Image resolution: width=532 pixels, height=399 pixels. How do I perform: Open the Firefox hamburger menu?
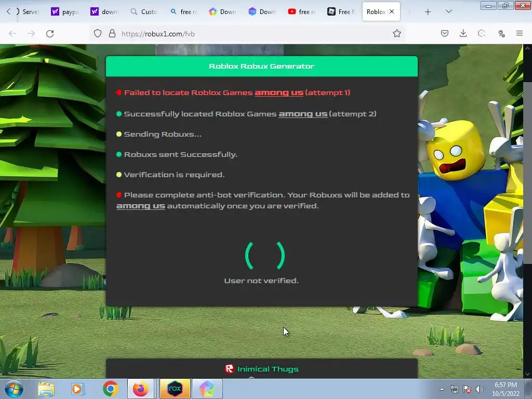pyautogui.click(x=519, y=33)
